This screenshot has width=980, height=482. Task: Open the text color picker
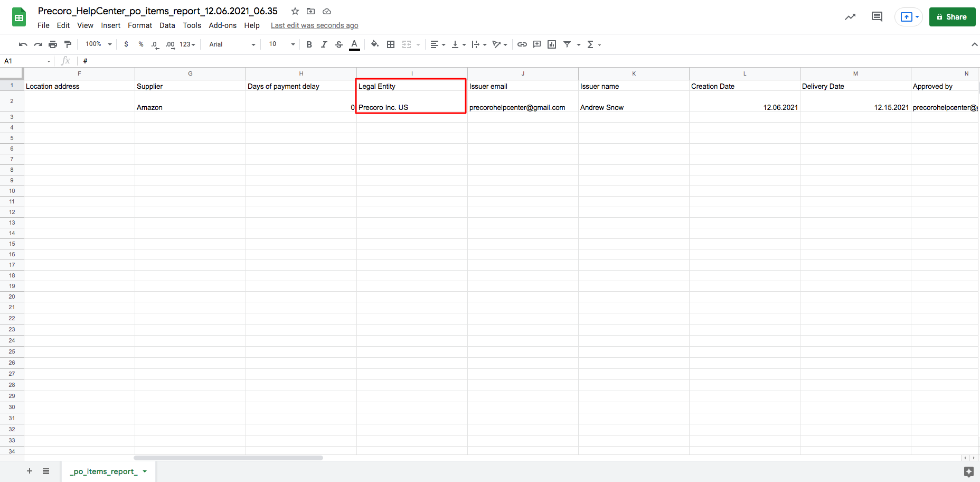click(x=355, y=44)
